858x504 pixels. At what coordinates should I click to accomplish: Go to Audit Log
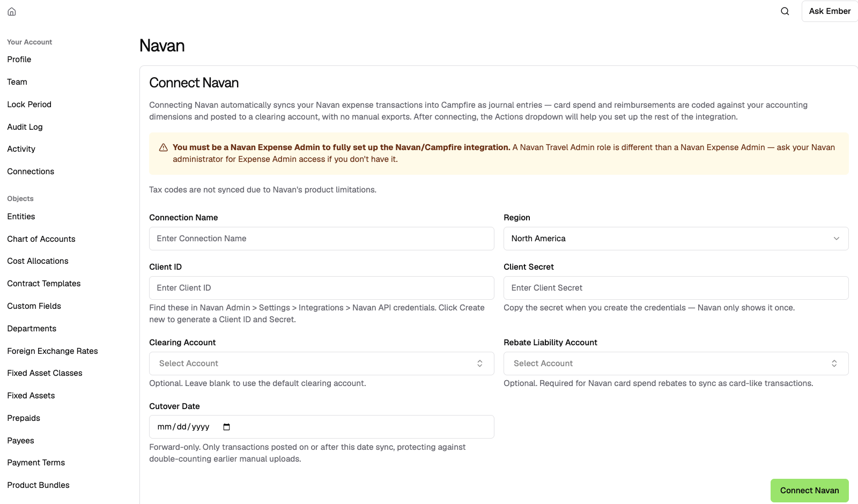(25, 127)
